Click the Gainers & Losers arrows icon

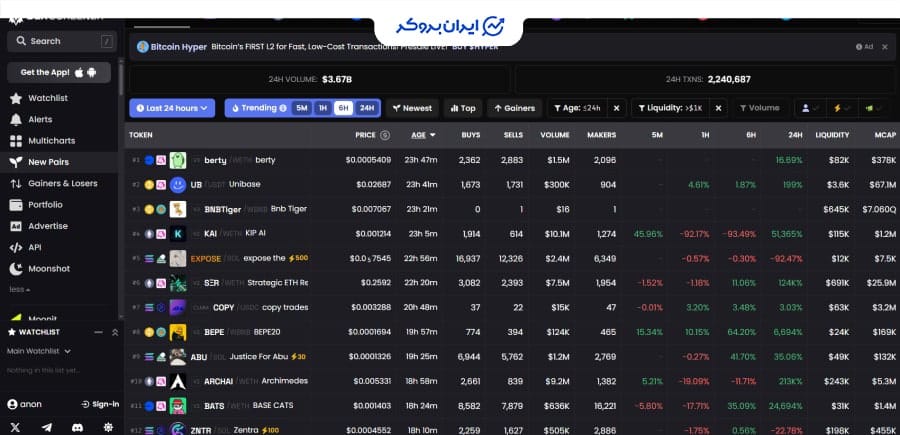click(16, 183)
